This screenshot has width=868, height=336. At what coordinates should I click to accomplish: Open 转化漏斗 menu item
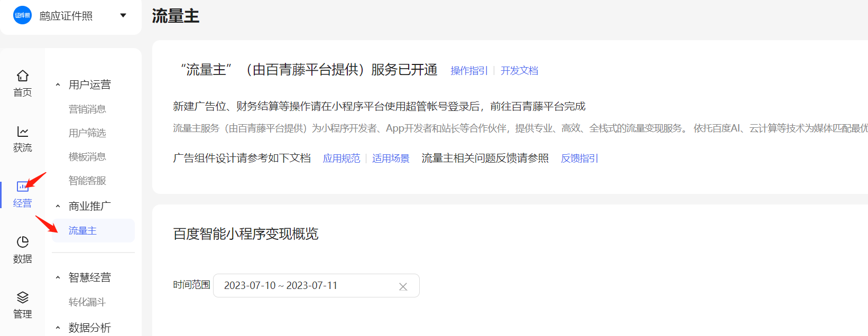point(87,302)
